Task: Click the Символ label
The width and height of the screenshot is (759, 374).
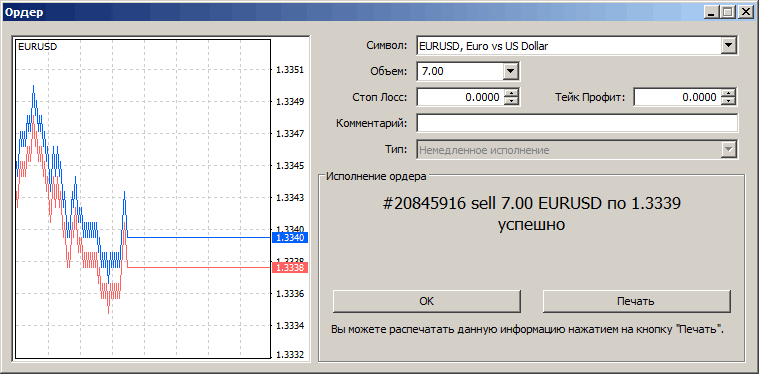Action: click(x=387, y=46)
